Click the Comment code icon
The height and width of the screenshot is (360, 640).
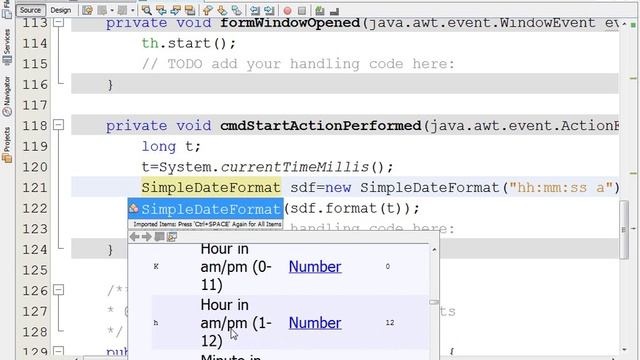[x=320, y=11]
